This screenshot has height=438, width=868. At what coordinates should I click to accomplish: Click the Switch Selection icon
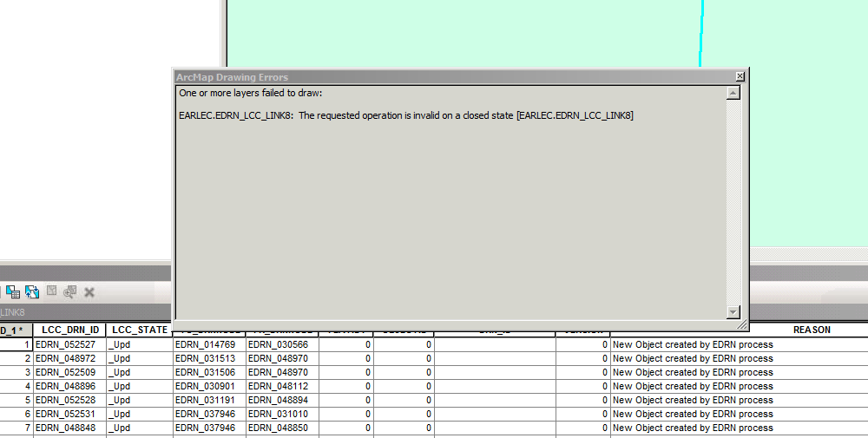tap(32, 292)
